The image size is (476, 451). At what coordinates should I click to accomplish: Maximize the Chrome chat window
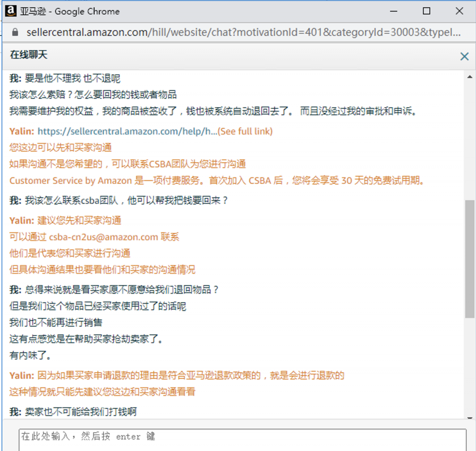click(x=426, y=11)
